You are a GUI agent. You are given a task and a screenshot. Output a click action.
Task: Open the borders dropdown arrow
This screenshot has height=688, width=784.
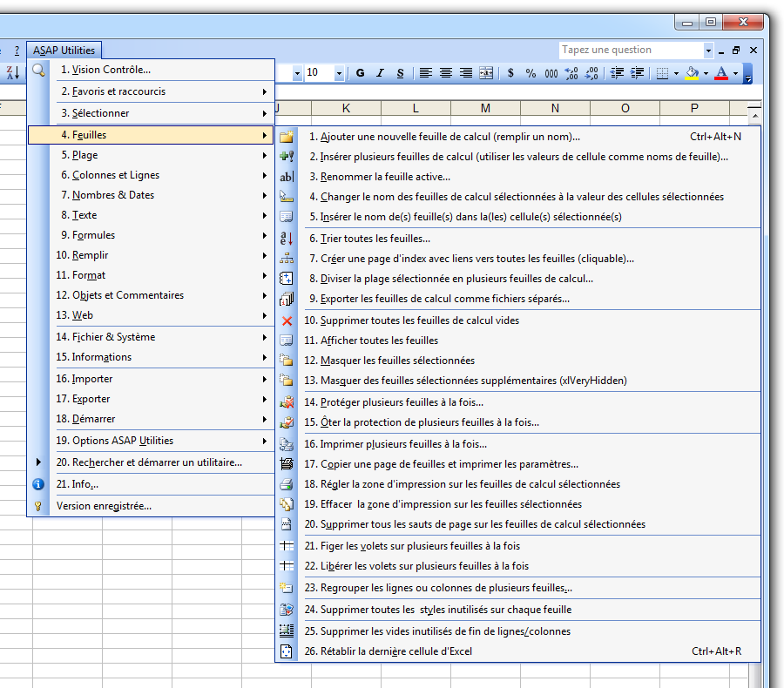point(675,73)
